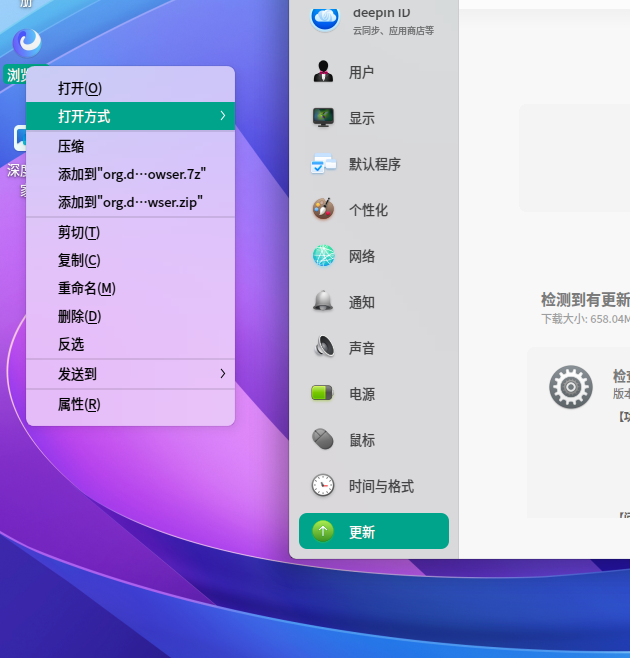This screenshot has height=658, width=630.
Task: Choose 压缩 in the context menu
Action: click(x=130, y=146)
